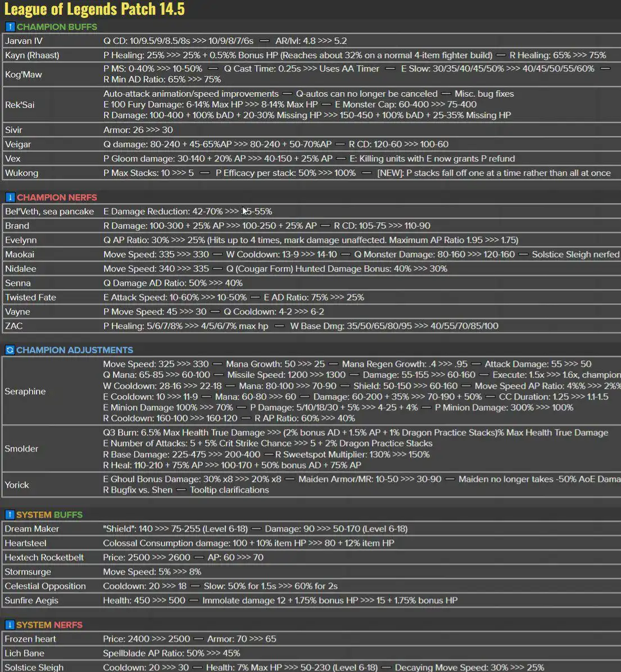621x672 pixels.
Task: Select Seraphine's "R AP Ratio: 60% >>> 40%" text
Action: 305,418
